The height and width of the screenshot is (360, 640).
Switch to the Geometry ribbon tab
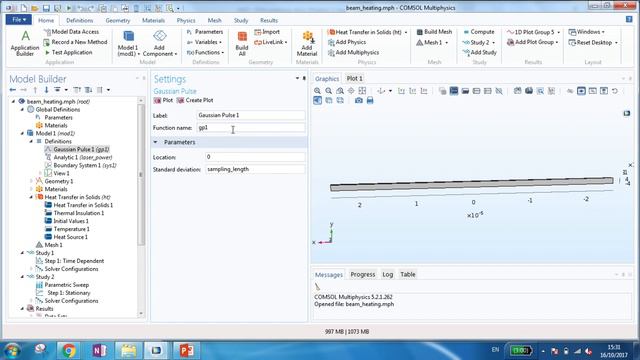[x=118, y=20]
